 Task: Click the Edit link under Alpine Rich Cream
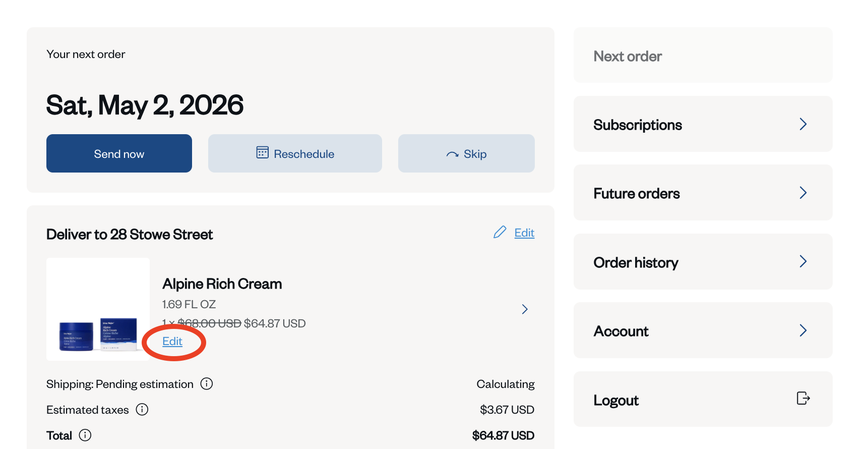(x=172, y=342)
